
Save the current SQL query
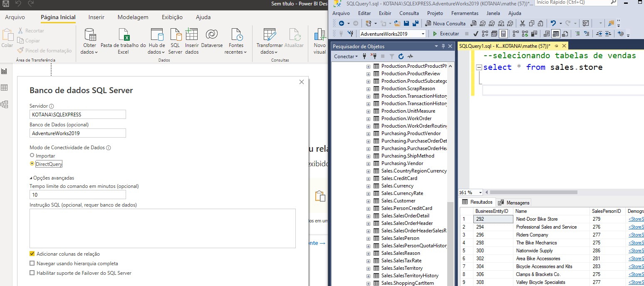tap(406, 23)
